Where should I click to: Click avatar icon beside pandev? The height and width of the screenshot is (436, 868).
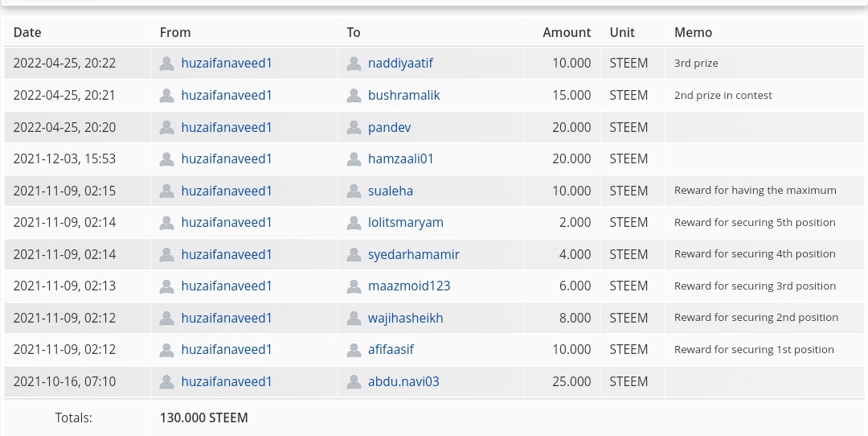click(x=354, y=128)
